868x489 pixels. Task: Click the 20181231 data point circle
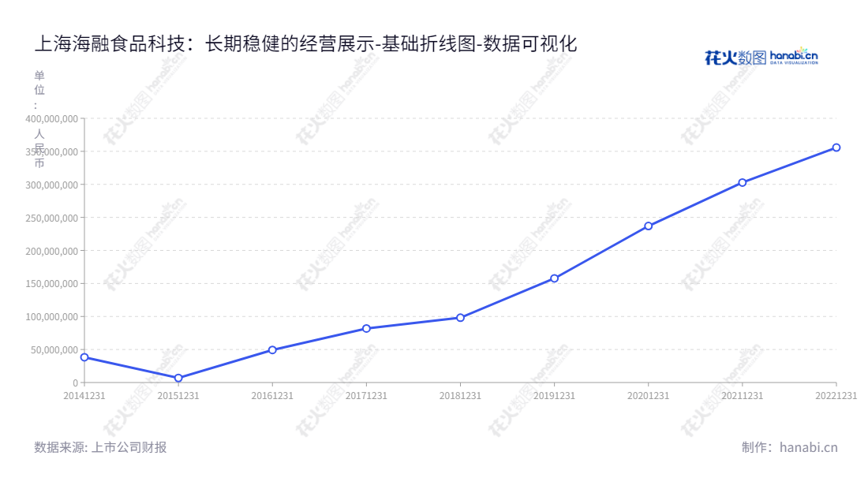[460, 318]
